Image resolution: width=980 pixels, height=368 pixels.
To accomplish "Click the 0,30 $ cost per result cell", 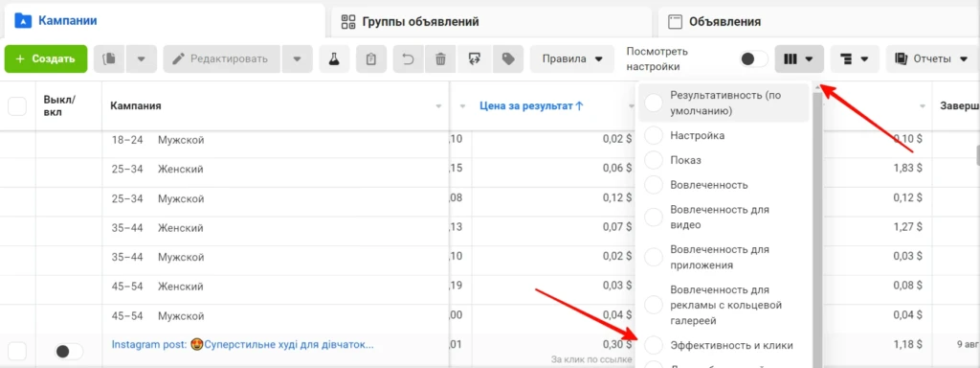I will click(x=617, y=344).
